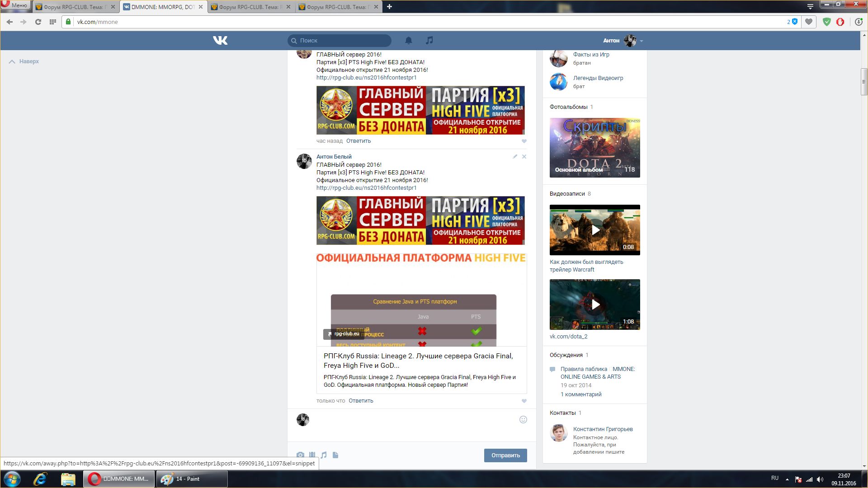Attach a photo with camera icon
This screenshot has width=868, height=488.
[x=300, y=455]
